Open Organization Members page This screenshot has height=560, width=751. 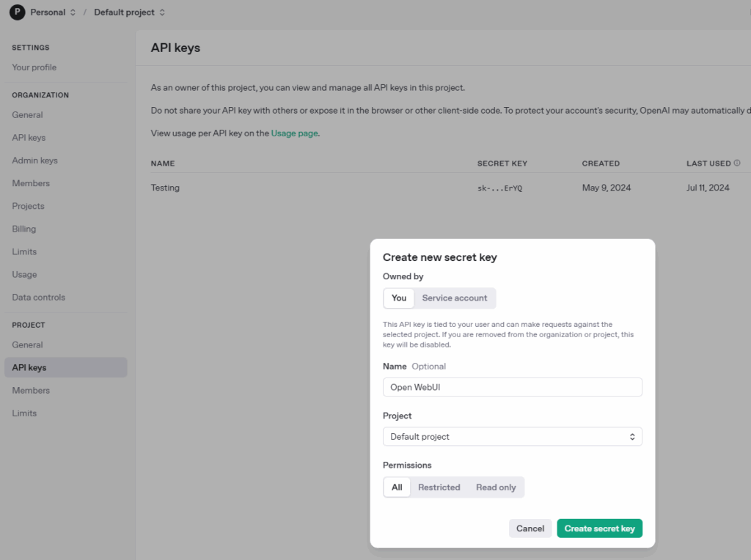coord(31,183)
